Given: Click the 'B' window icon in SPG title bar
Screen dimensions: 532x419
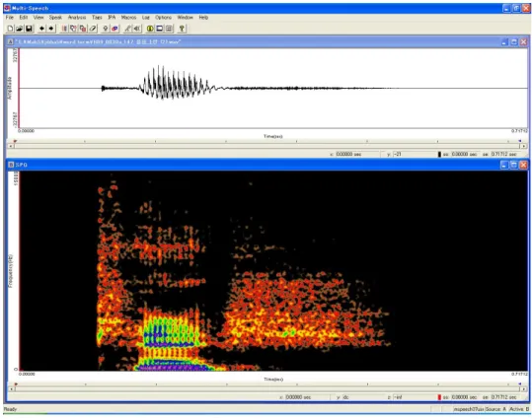Looking at the screenshot, I should pos(11,165).
